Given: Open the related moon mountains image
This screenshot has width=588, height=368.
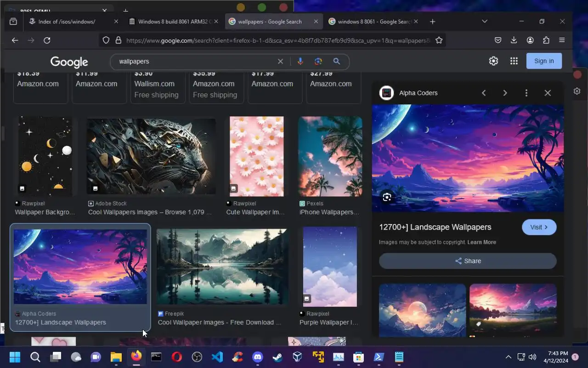Looking at the screenshot, I should 422,310.
